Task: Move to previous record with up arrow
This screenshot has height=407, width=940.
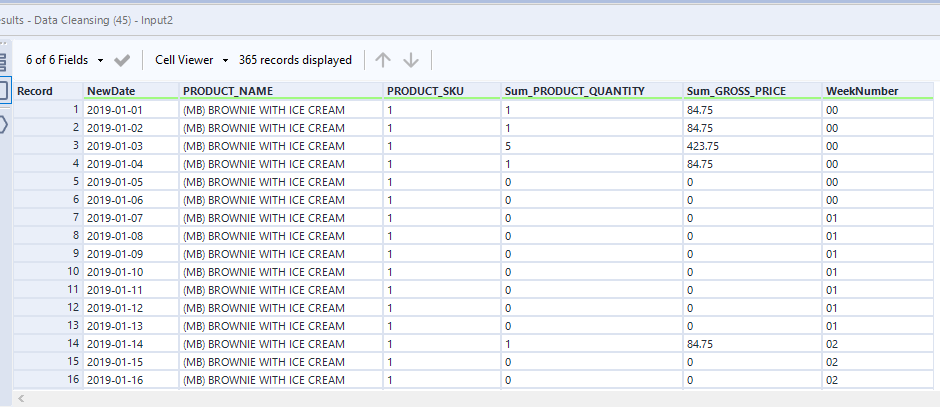Action: tap(382, 60)
